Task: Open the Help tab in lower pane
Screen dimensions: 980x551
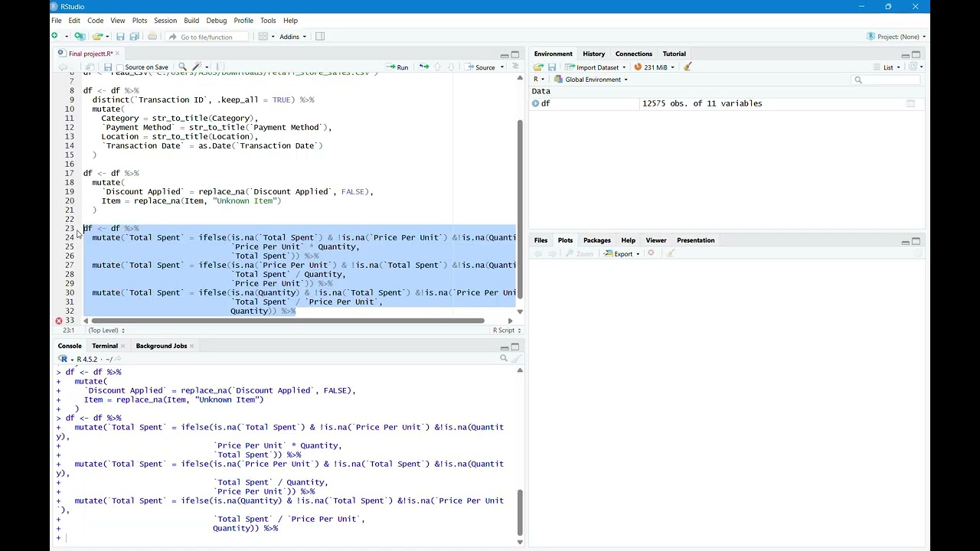Action: (629, 240)
